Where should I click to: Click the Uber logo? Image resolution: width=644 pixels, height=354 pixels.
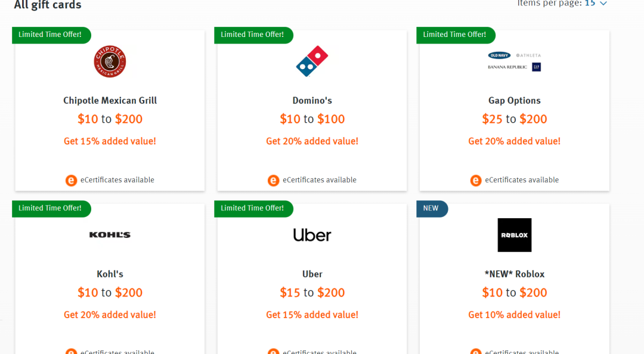point(312,235)
